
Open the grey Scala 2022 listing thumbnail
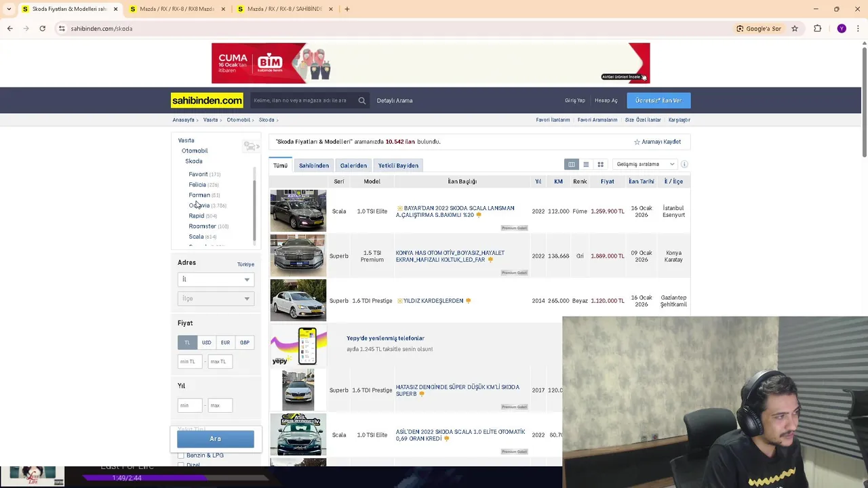pos(298,211)
